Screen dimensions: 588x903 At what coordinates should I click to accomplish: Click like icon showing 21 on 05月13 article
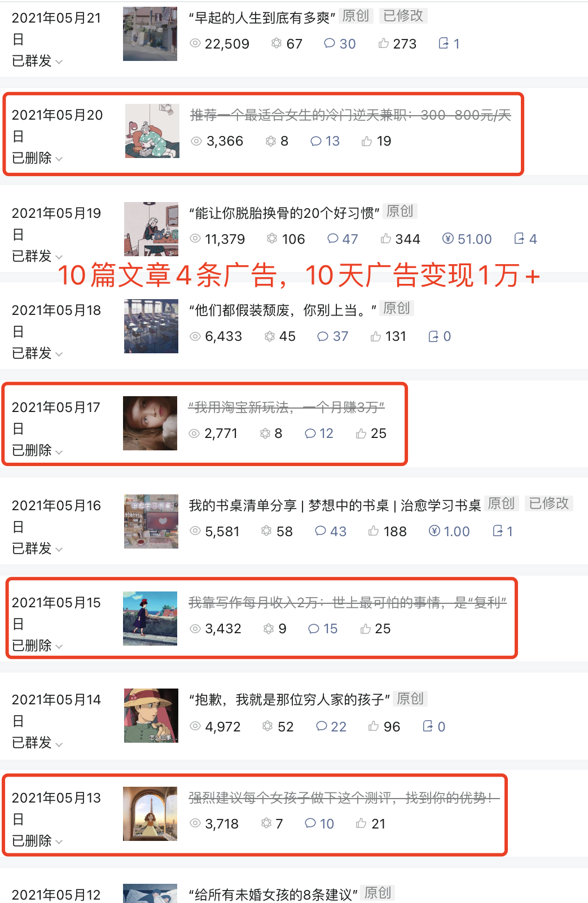[361, 823]
